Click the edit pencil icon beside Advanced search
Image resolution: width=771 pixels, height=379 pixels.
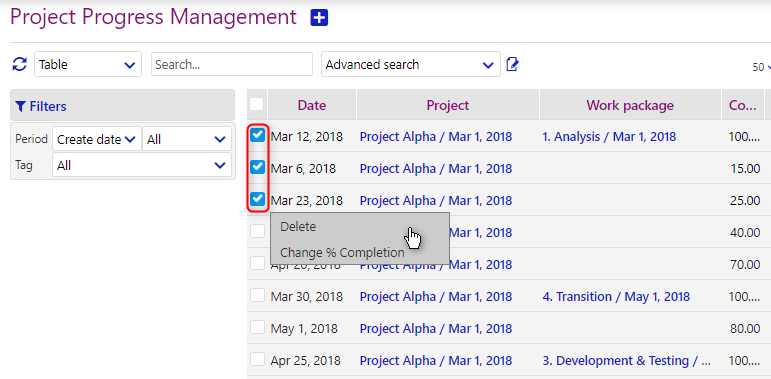(512, 64)
